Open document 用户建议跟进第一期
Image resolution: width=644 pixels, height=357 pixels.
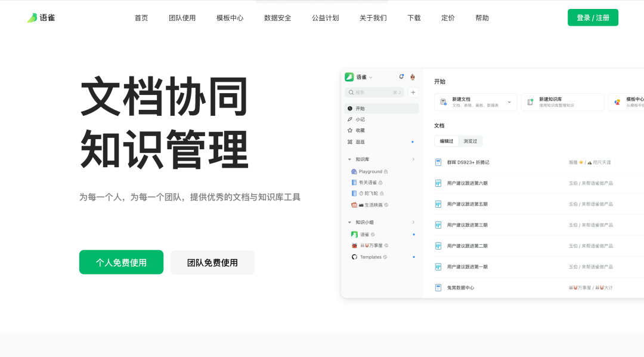click(x=467, y=267)
